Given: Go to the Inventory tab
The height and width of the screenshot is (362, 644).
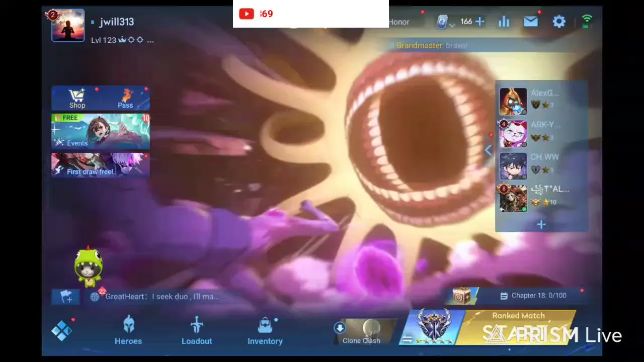Looking at the screenshot, I should [x=265, y=331].
